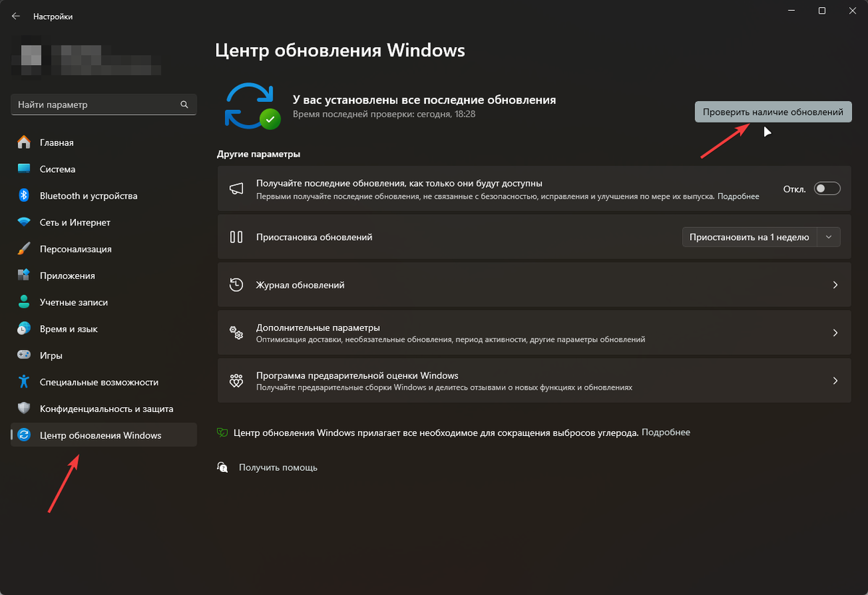Viewport: 868px width, 595px height.
Task: Open Игры section
Action: (103, 356)
